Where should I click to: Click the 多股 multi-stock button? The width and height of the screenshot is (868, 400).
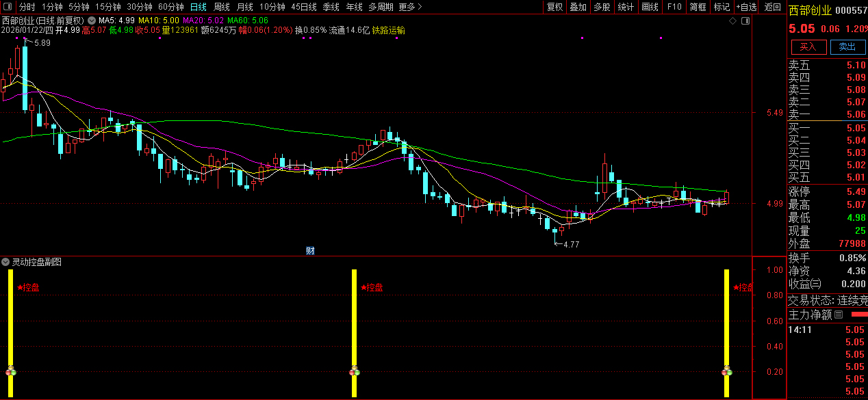pyautogui.click(x=602, y=7)
